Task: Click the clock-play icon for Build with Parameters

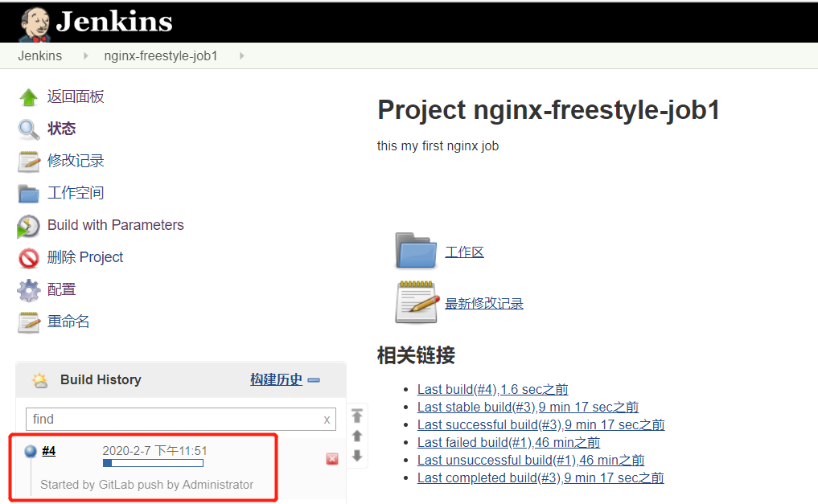Action: click(28, 226)
